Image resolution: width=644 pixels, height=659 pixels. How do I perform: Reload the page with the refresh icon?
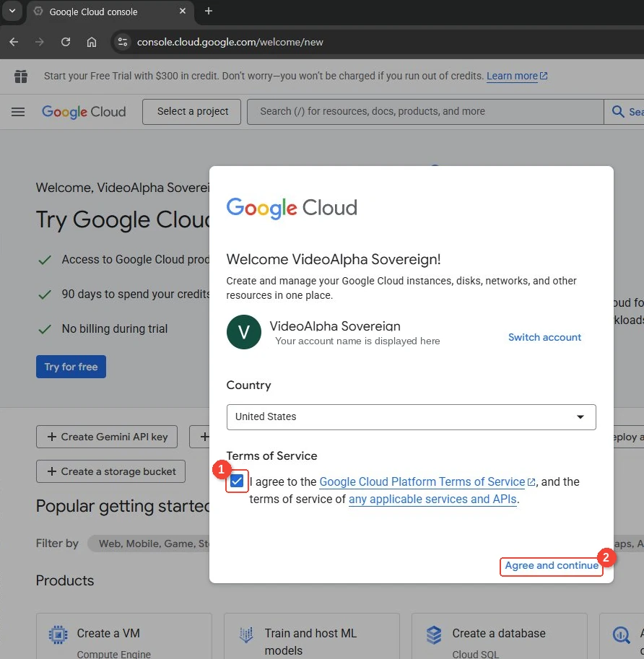point(66,42)
